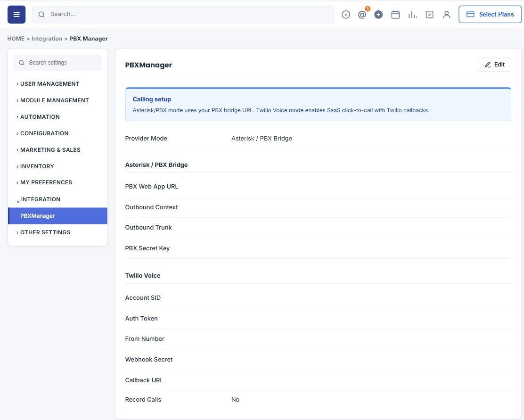Expand the CONFIGURATION section
This screenshot has height=420, width=524.
click(x=44, y=133)
